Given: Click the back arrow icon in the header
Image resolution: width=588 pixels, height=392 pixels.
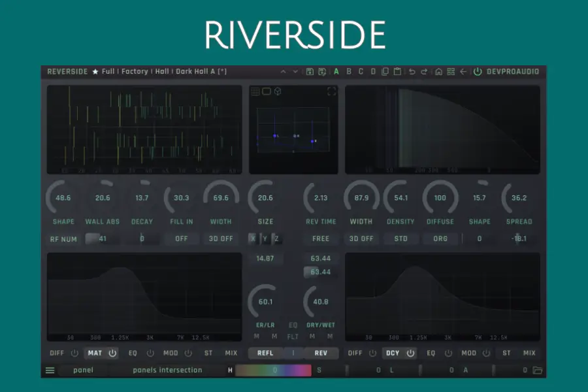Looking at the screenshot, I should pos(463,72).
